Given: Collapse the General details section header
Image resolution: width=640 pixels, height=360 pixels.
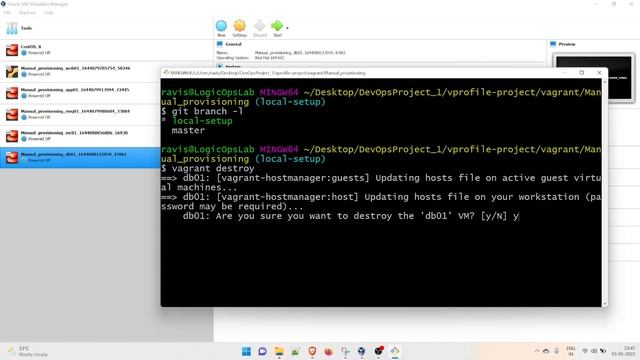Looking at the screenshot, I should [x=233, y=44].
